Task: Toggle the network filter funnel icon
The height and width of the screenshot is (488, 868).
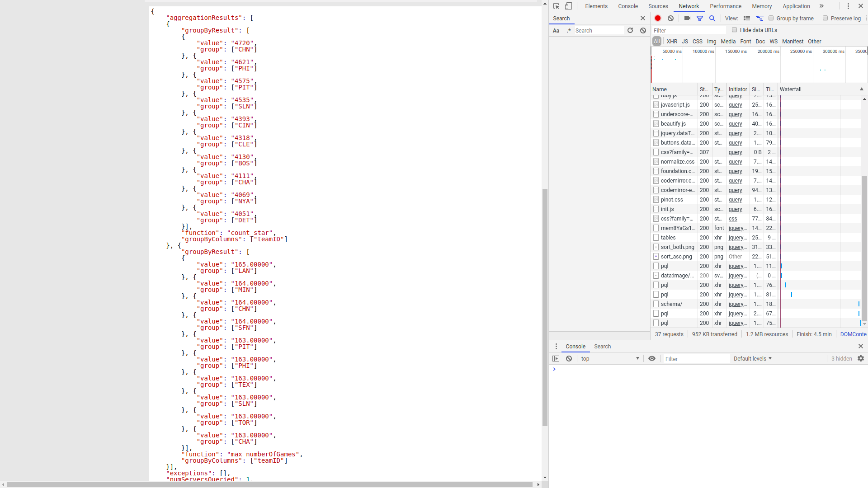Action: click(x=700, y=18)
